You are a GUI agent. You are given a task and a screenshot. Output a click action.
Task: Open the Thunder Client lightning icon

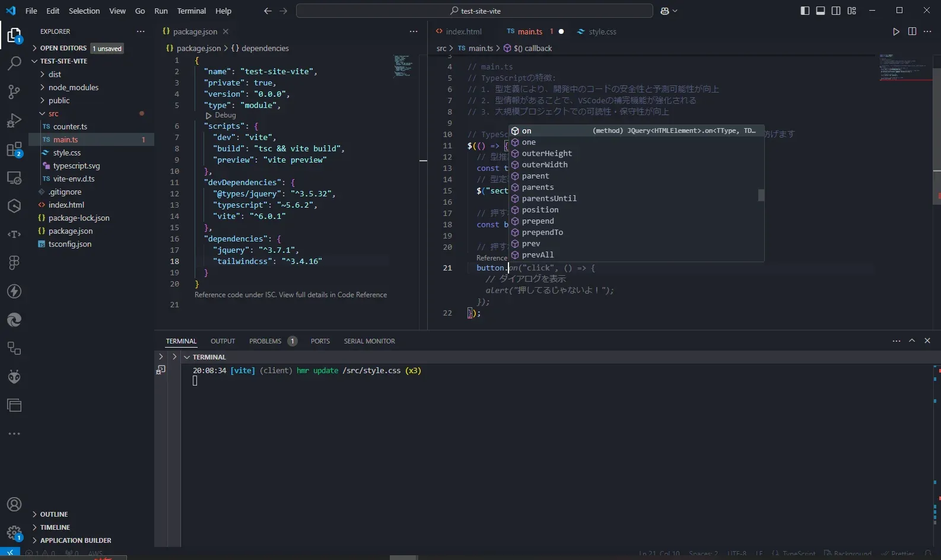14,291
